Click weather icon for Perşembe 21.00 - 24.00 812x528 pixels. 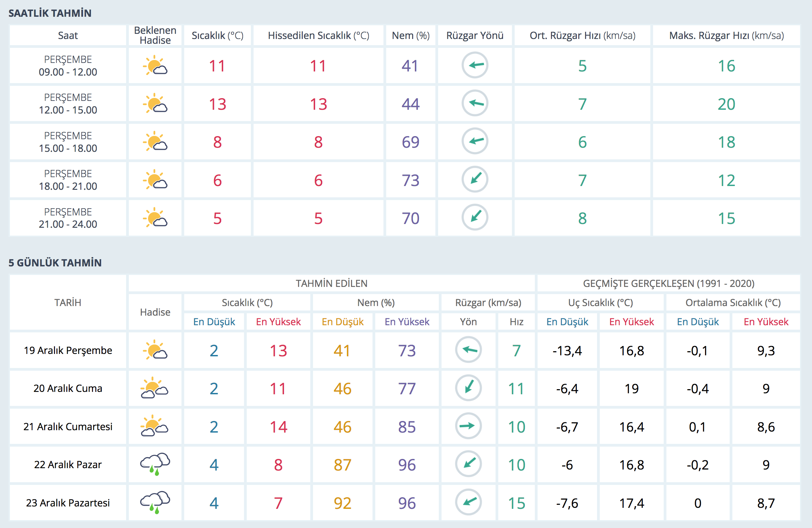click(155, 218)
